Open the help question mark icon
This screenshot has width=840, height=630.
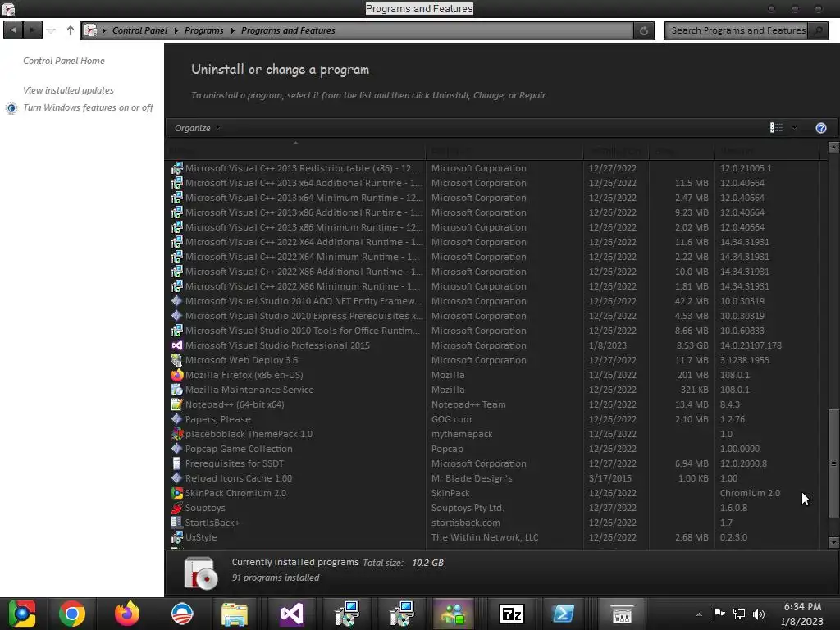click(x=820, y=127)
